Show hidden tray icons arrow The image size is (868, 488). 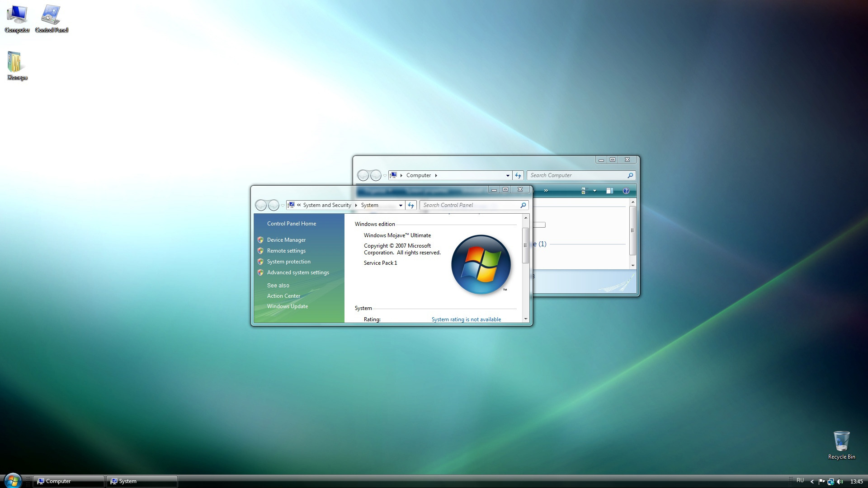pyautogui.click(x=812, y=482)
